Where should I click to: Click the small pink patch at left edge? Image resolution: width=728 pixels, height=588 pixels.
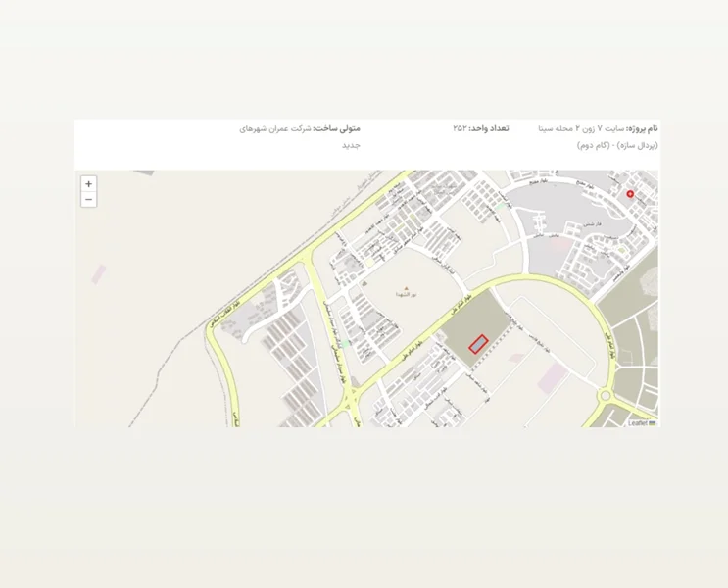pos(99,273)
